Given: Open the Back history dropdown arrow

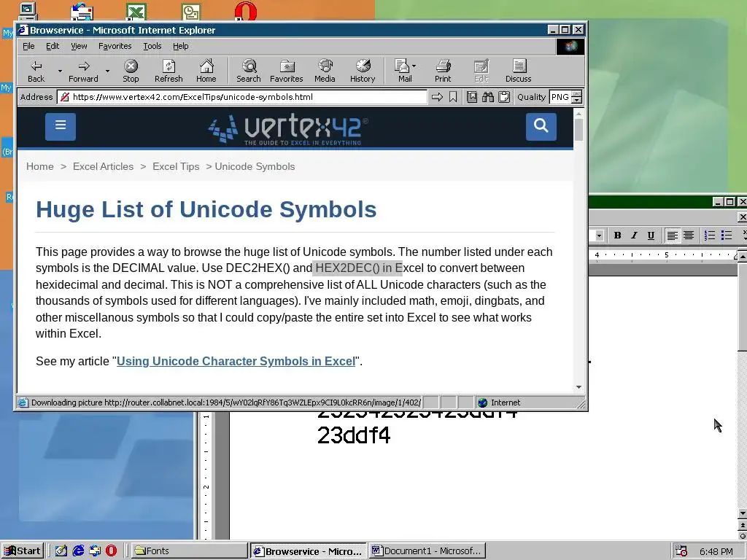Looking at the screenshot, I should point(60,71).
